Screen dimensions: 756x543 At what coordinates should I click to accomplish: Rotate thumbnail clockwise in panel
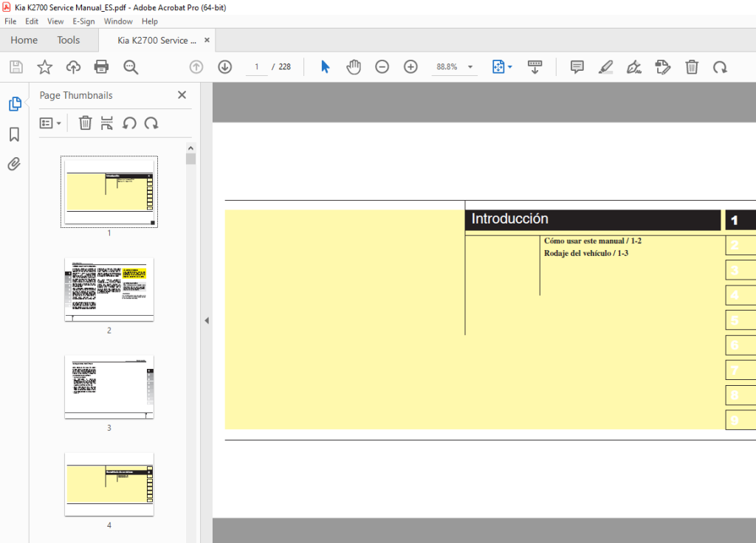click(151, 123)
